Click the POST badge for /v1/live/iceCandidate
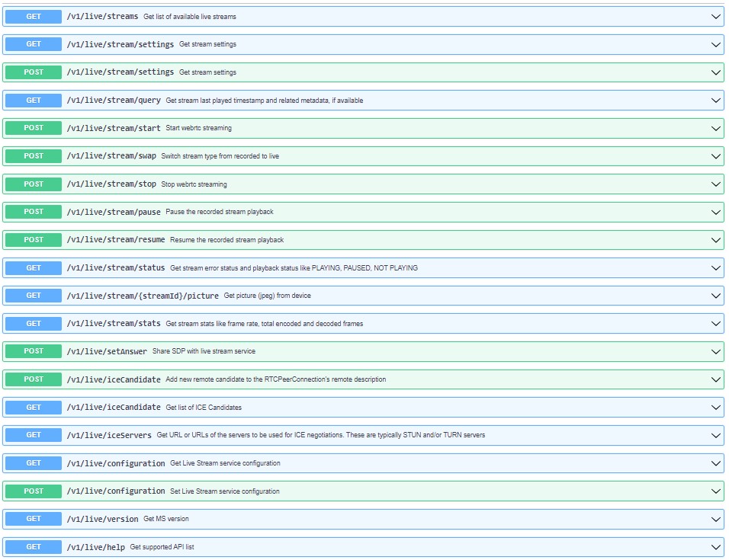 click(34, 379)
